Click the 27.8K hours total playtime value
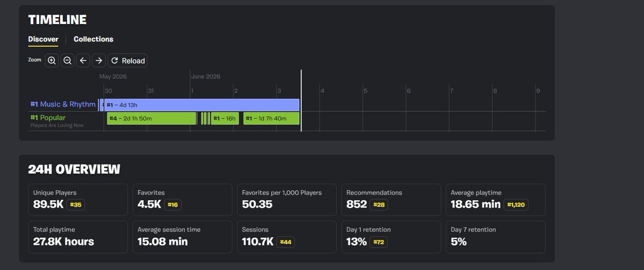This screenshot has width=644, height=270. (63, 242)
